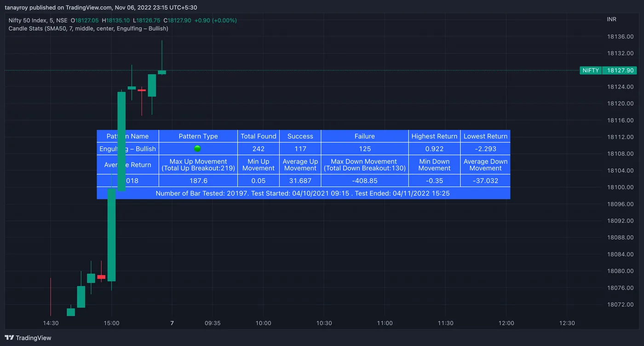
Task: Click the red doji candle near 18123
Action: pyautogui.click(x=142, y=90)
